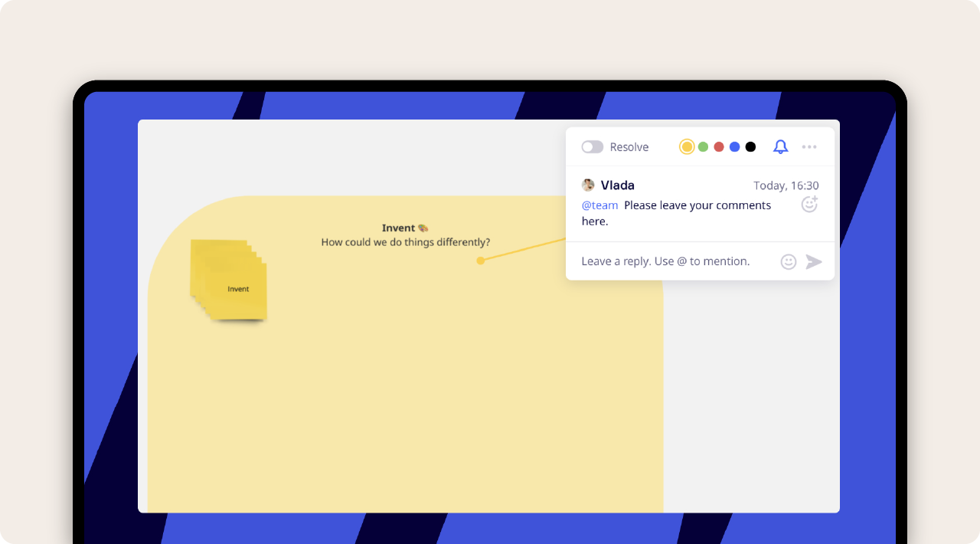Click the 'Today, 16:30' timestamp
This screenshot has height=544, width=980.
786,185
